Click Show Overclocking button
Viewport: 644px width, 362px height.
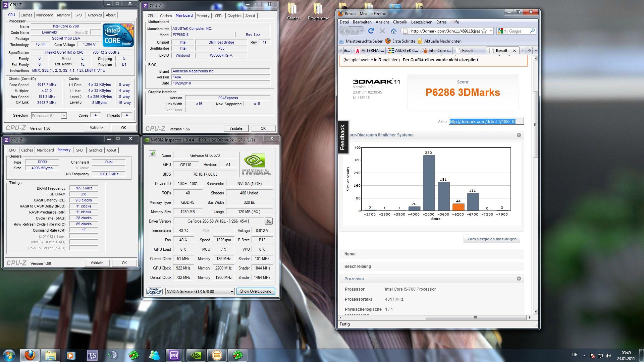click(x=256, y=291)
